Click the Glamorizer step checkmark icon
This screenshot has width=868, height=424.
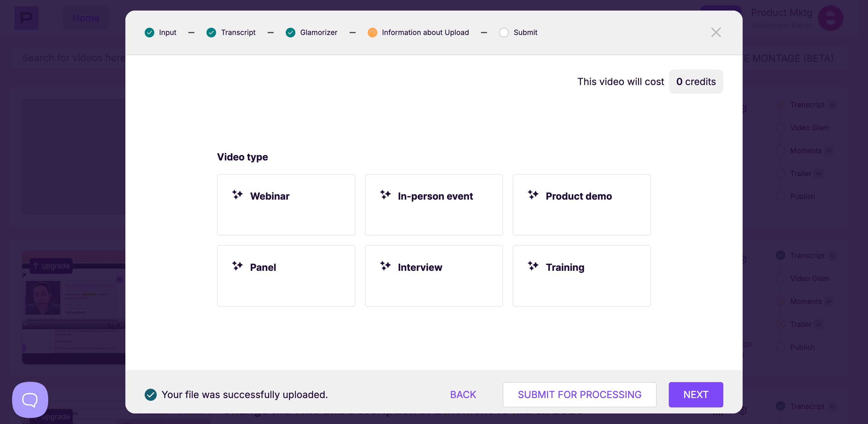[x=290, y=32]
